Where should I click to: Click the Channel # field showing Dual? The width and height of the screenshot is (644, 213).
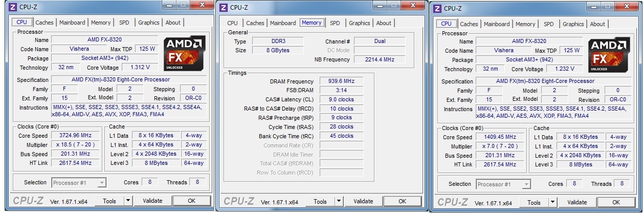(x=380, y=41)
